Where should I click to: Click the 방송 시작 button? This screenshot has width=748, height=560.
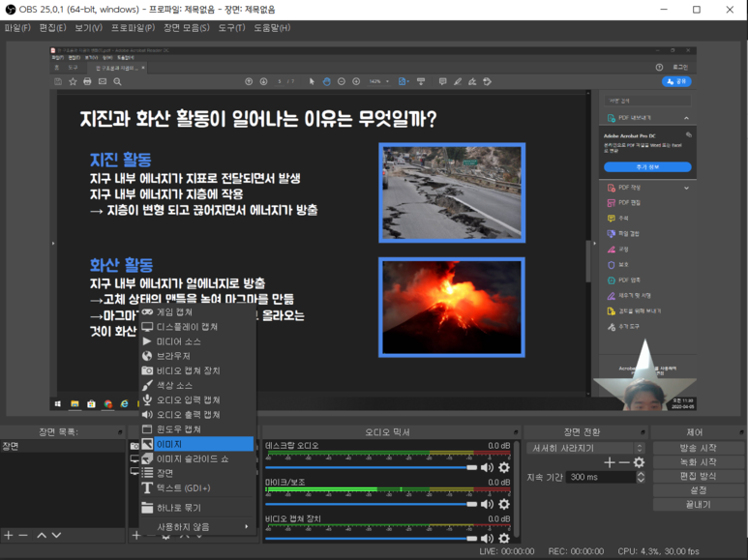(699, 448)
